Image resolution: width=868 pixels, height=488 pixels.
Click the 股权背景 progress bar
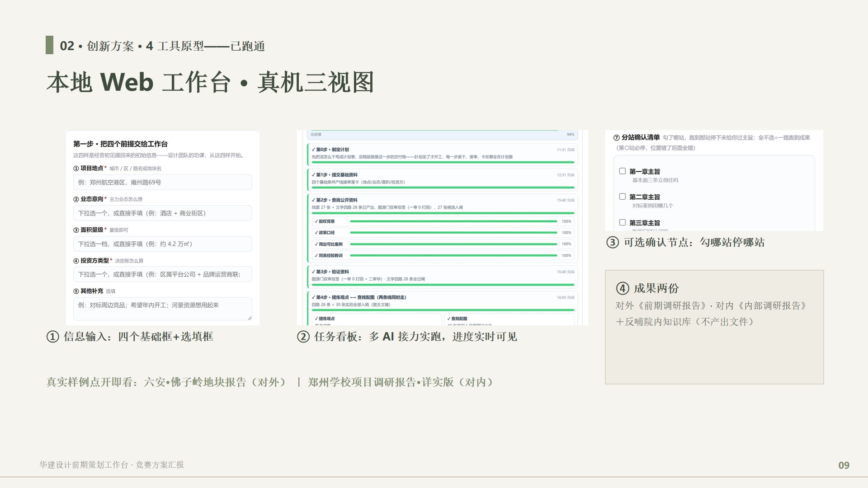pyautogui.click(x=453, y=221)
